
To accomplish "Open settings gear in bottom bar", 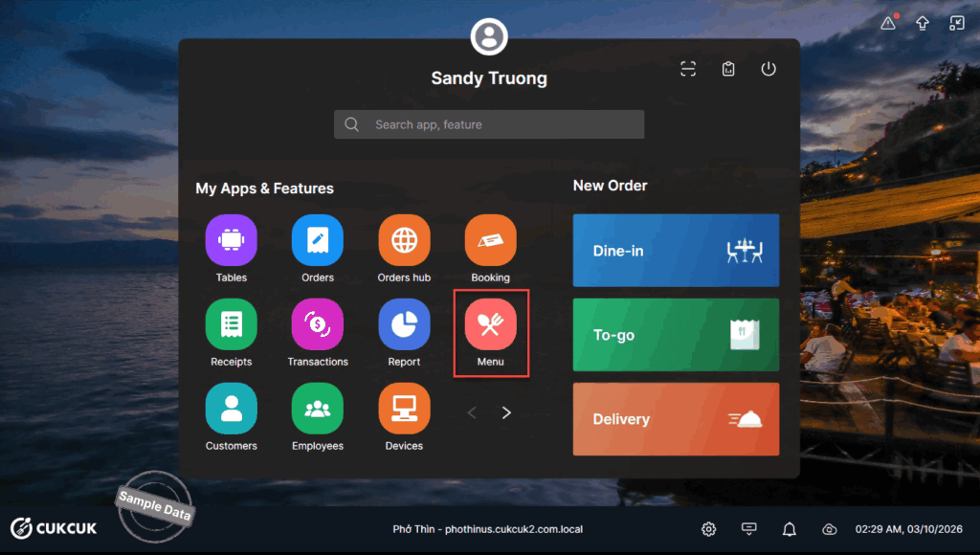I will (x=709, y=529).
